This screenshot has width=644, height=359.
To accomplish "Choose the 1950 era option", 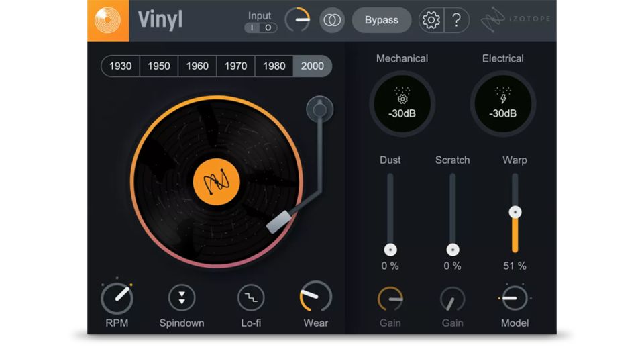I will [x=159, y=66].
